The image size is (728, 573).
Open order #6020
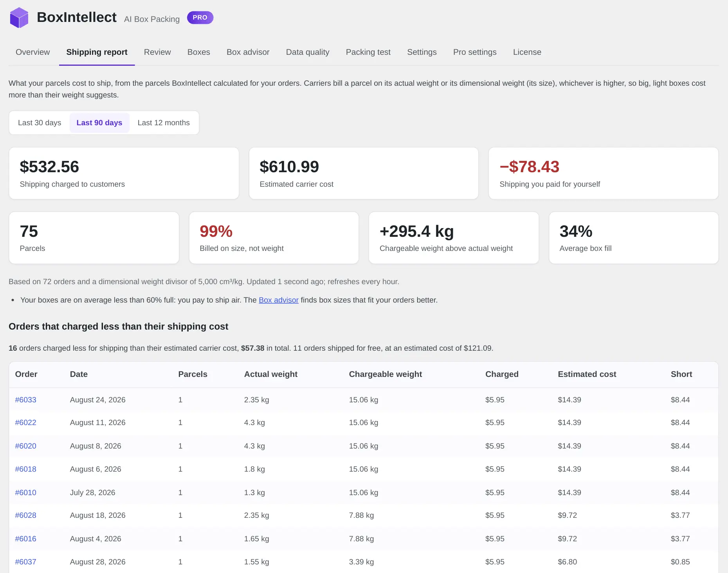(x=26, y=446)
